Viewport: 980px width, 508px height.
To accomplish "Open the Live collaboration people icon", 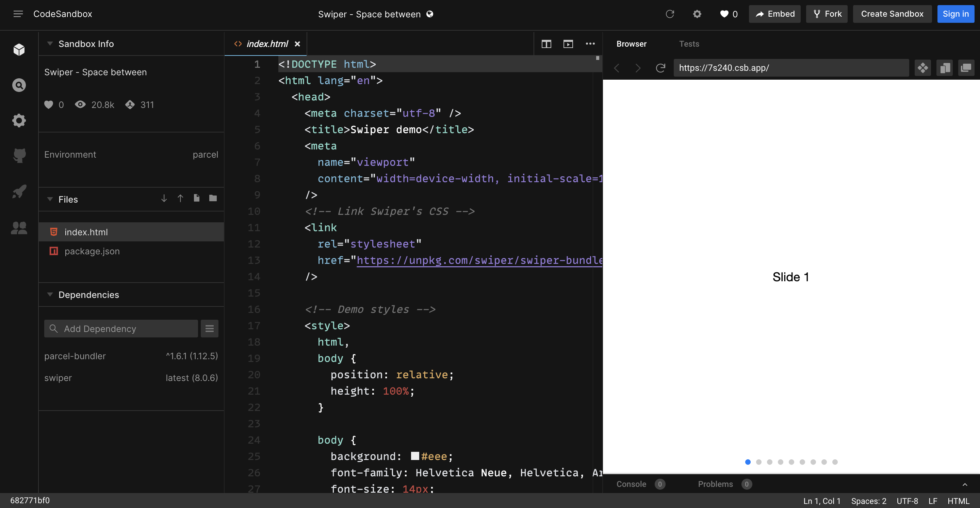I will (x=19, y=228).
